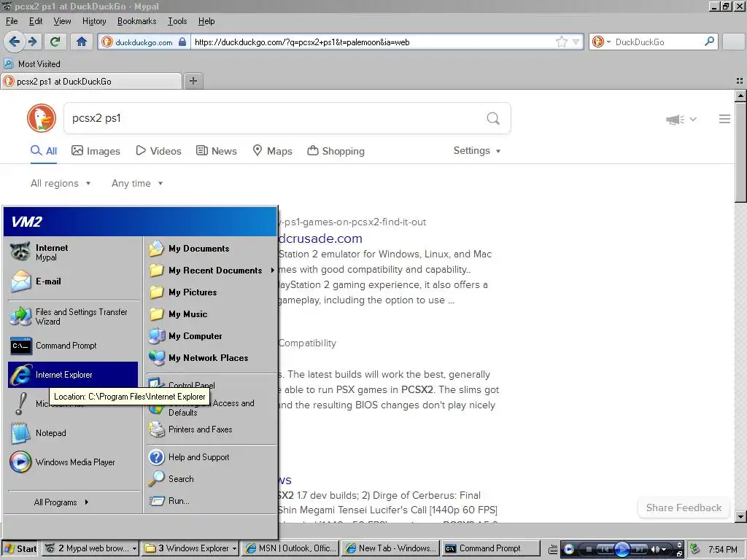Bookmark this page with the star
The width and height of the screenshot is (747, 560).
[562, 42]
